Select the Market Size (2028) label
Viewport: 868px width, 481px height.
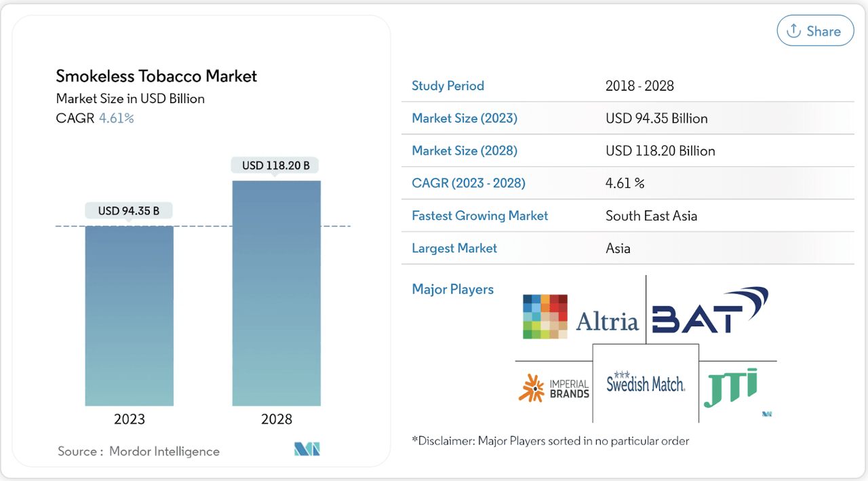pyautogui.click(x=465, y=151)
